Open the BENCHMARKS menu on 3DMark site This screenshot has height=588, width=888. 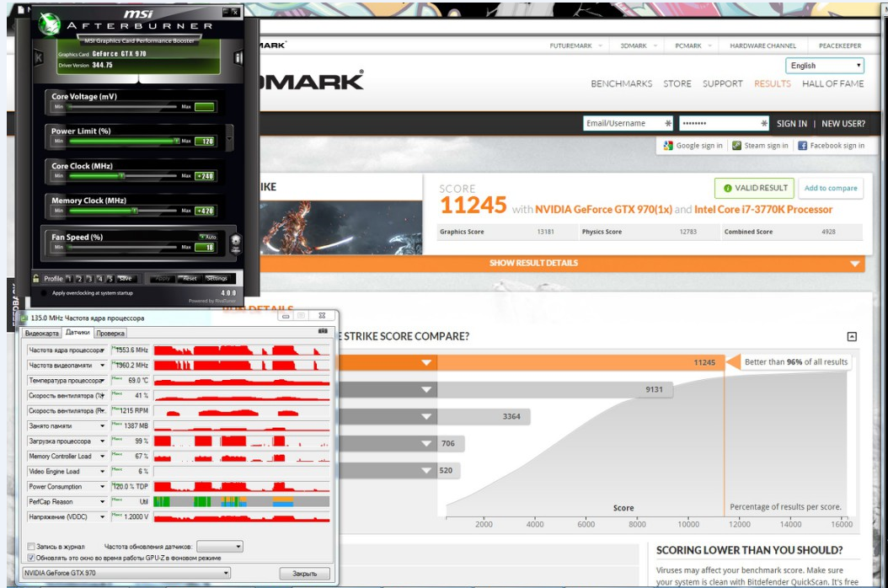(621, 84)
